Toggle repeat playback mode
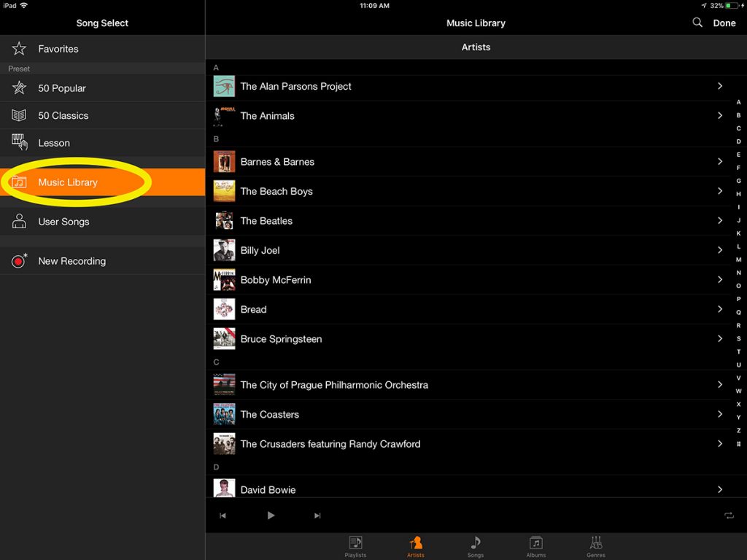Screen dimensions: 747x560 click(729, 515)
